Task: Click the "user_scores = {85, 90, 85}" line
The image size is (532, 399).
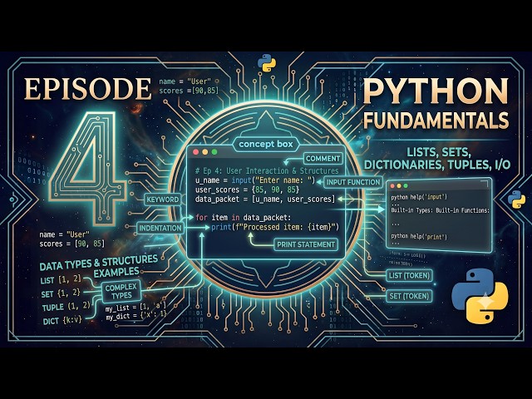Action: pos(247,190)
